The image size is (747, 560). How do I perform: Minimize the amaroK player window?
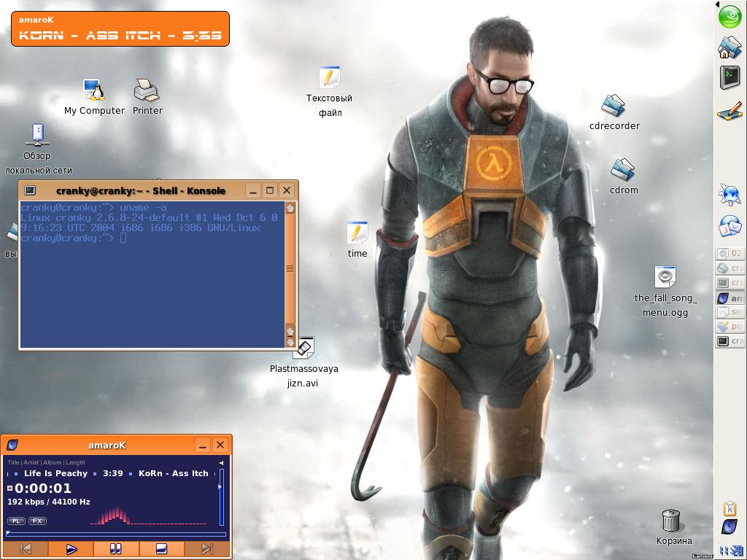coord(203,446)
